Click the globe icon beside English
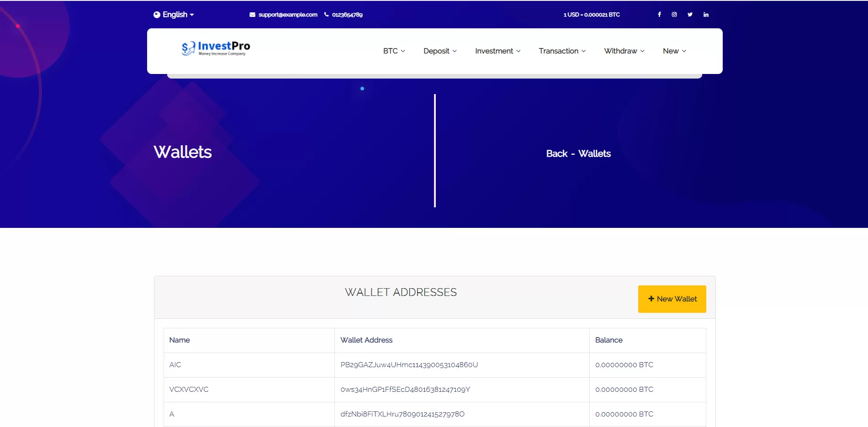Image resolution: width=868 pixels, height=427 pixels. (x=157, y=15)
